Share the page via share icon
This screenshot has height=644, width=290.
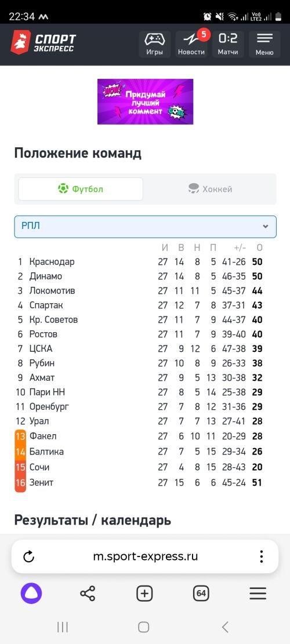[x=88, y=594]
